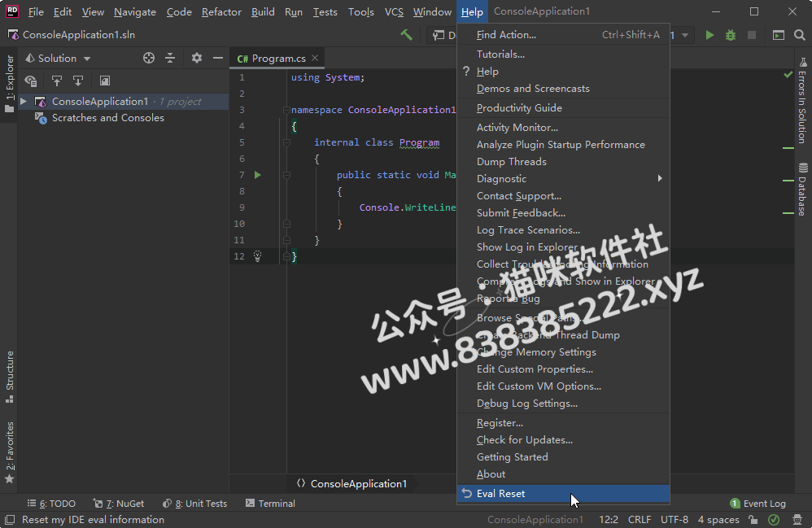Click the read-only lock icon in status bar

(753, 520)
